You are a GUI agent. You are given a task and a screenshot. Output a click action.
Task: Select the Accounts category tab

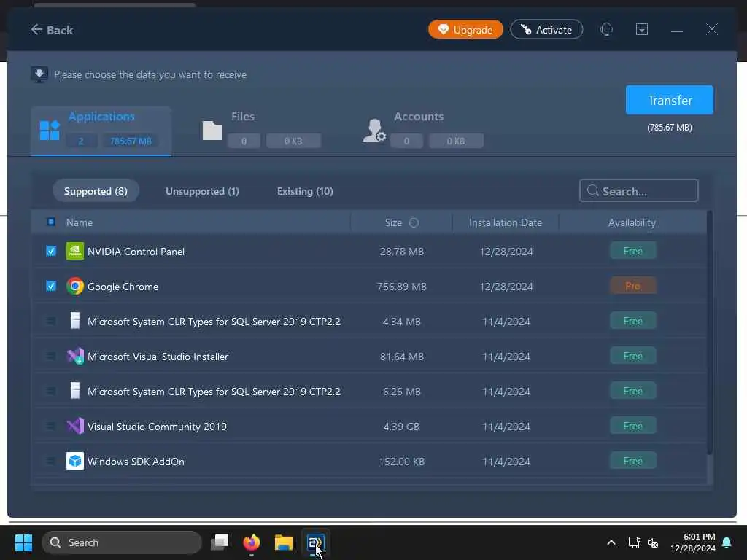click(x=423, y=131)
